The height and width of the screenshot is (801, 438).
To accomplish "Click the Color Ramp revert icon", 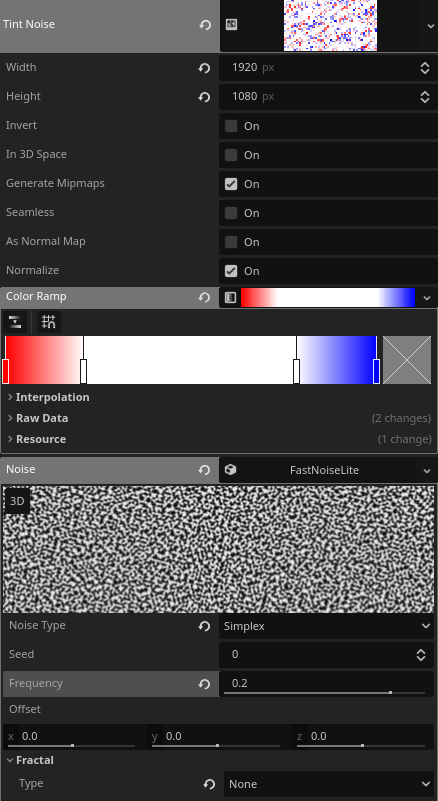I will (x=204, y=297).
